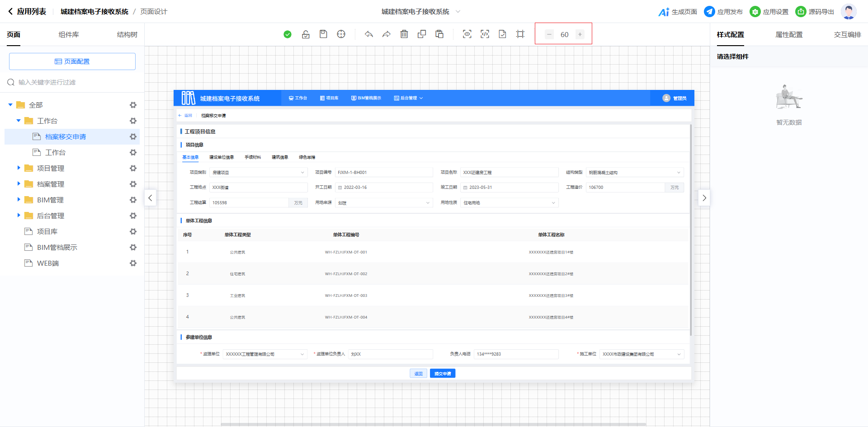Image resolution: width=868 pixels, height=427 pixels.
Task: Decrease zoom with the minus button
Action: point(549,34)
